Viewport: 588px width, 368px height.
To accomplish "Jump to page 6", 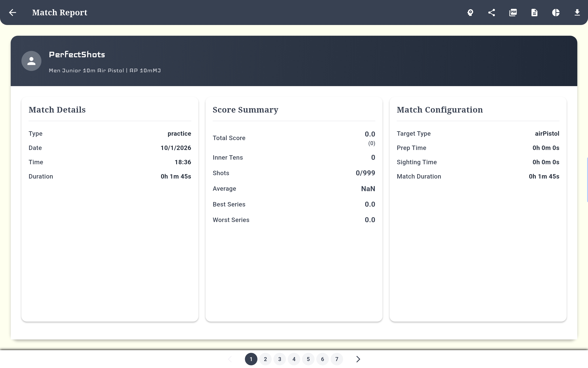I will [322, 359].
